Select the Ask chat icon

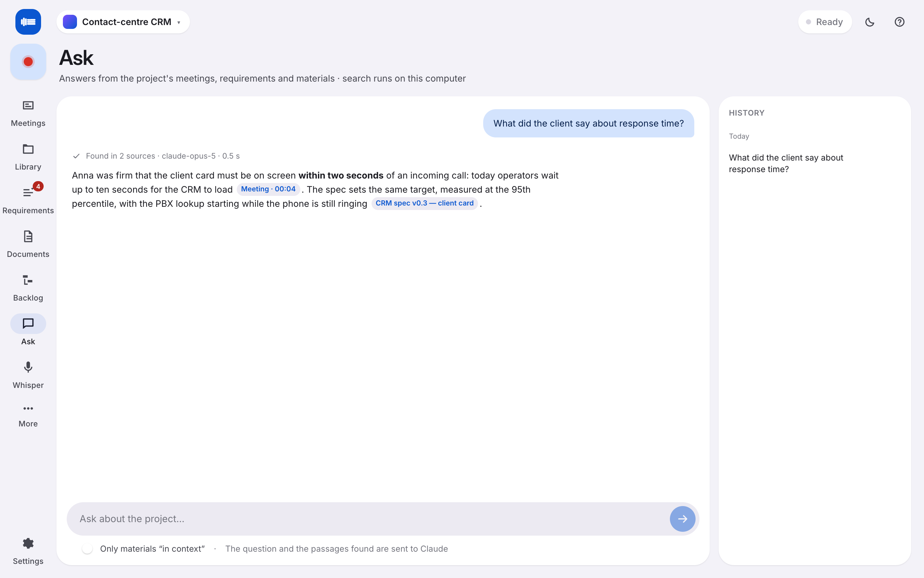tap(28, 324)
